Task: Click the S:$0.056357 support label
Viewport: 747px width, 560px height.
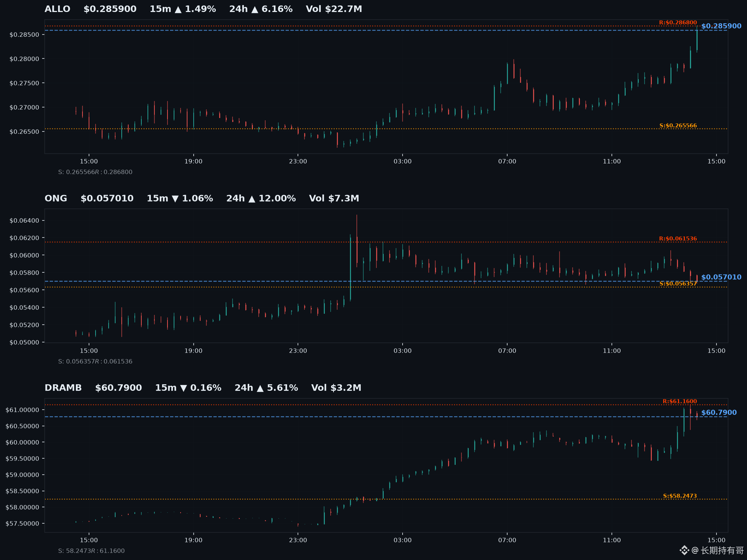Action: 678,284
